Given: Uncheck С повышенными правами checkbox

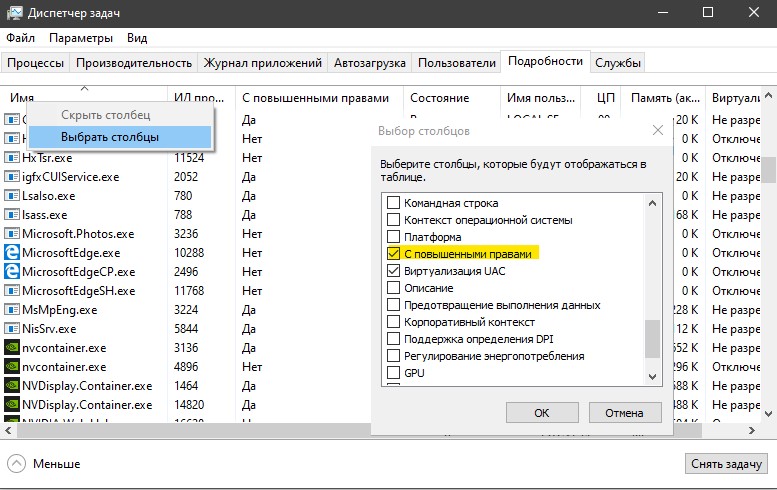Looking at the screenshot, I should point(393,254).
